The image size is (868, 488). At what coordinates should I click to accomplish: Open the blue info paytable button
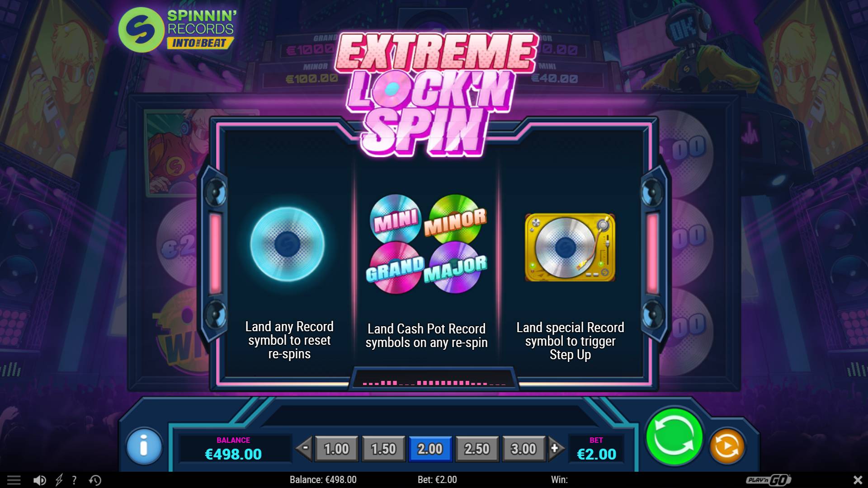click(x=144, y=446)
